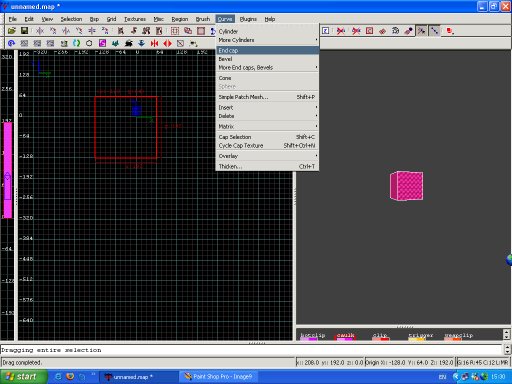
Task: Toggle the pressed wand toolbar button
Action: 422,31
